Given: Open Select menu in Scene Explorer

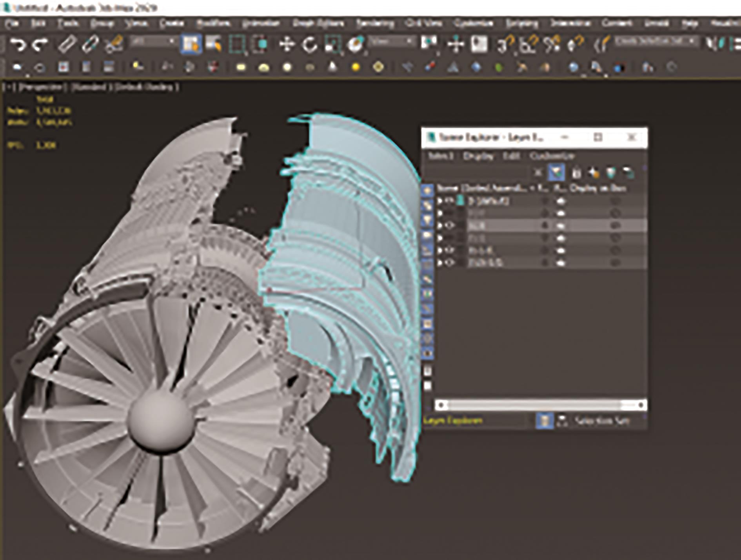Looking at the screenshot, I should pos(441,156).
